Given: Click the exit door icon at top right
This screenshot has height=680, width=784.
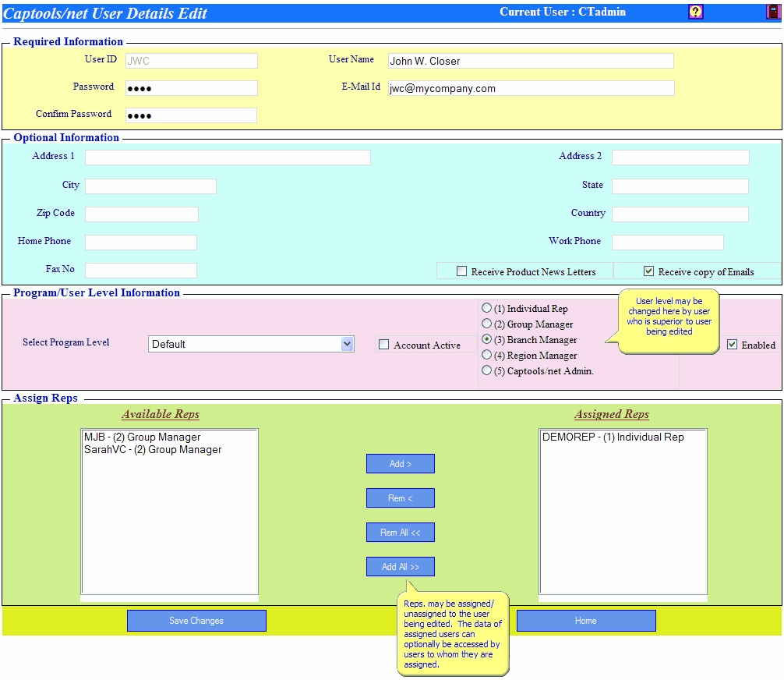Looking at the screenshot, I should click(x=772, y=12).
